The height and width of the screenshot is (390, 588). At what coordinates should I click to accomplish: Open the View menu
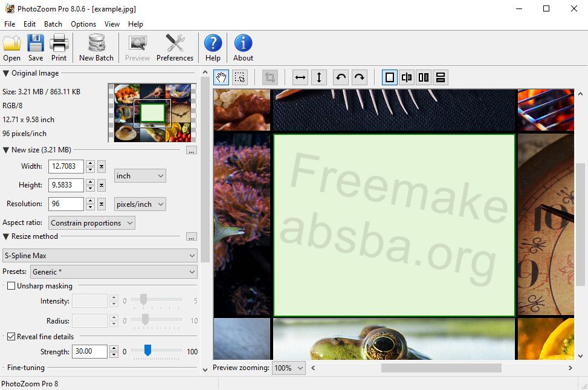coord(112,24)
